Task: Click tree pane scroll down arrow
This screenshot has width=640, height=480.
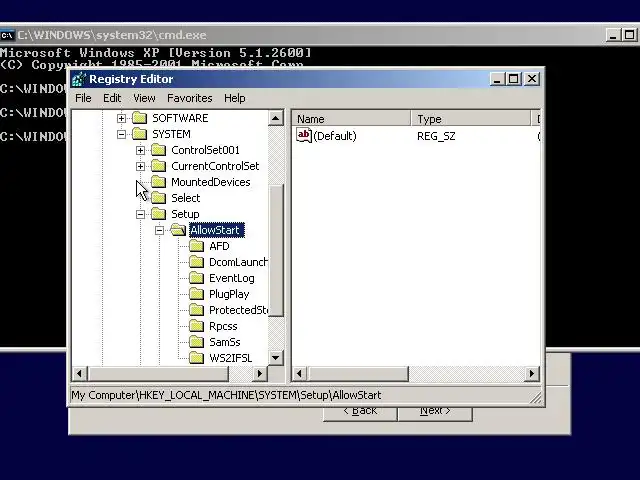Action: tap(276, 358)
